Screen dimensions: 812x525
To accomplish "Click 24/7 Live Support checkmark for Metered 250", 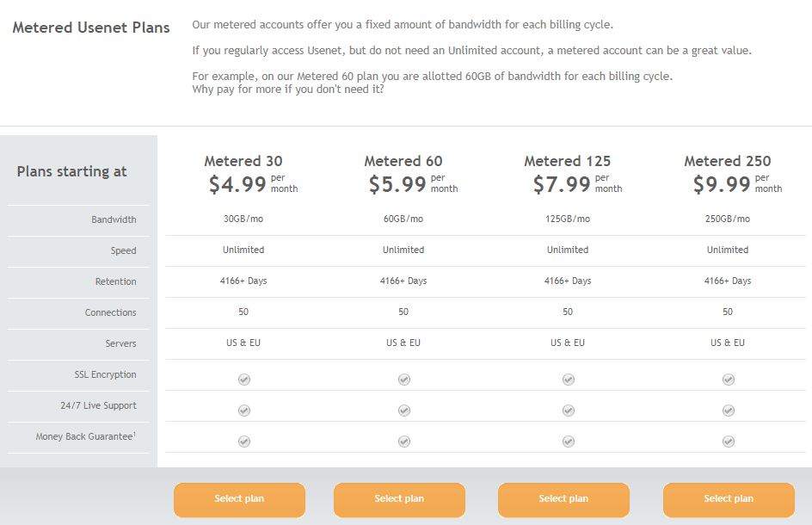I will (729, 411).
